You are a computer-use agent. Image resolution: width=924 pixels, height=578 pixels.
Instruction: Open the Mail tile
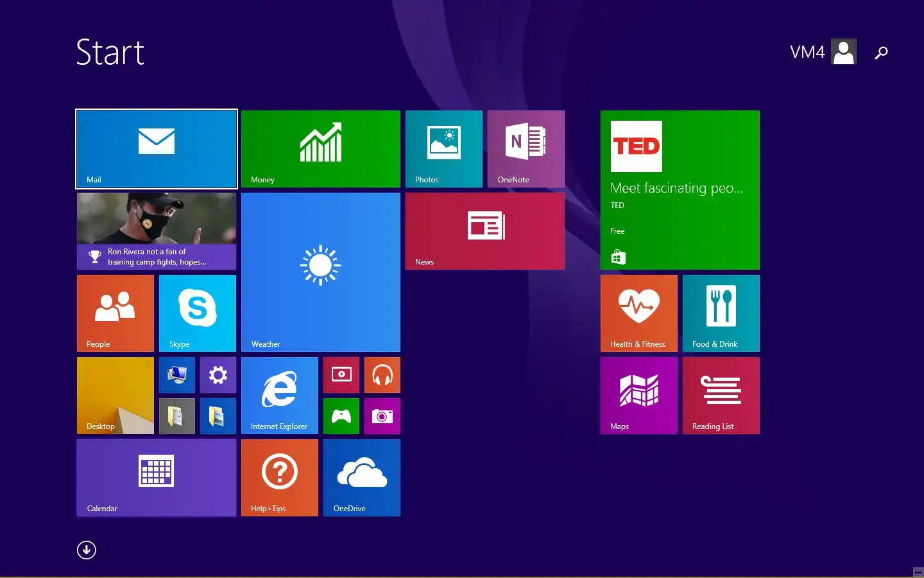[157, 149]
